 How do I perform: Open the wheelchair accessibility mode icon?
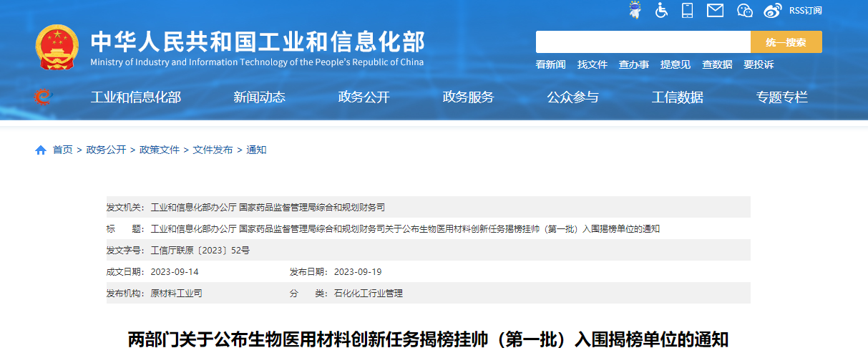(661, 10)
